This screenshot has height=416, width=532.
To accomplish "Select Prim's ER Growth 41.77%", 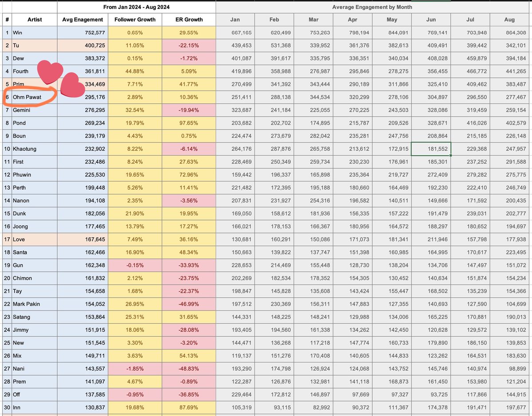I will (188, 84).
